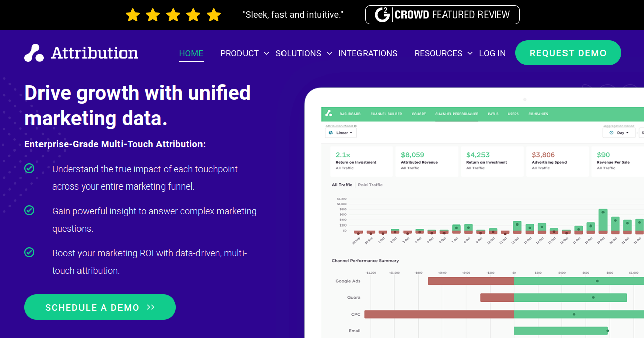Select the COHORT tab in the preview

419,114
